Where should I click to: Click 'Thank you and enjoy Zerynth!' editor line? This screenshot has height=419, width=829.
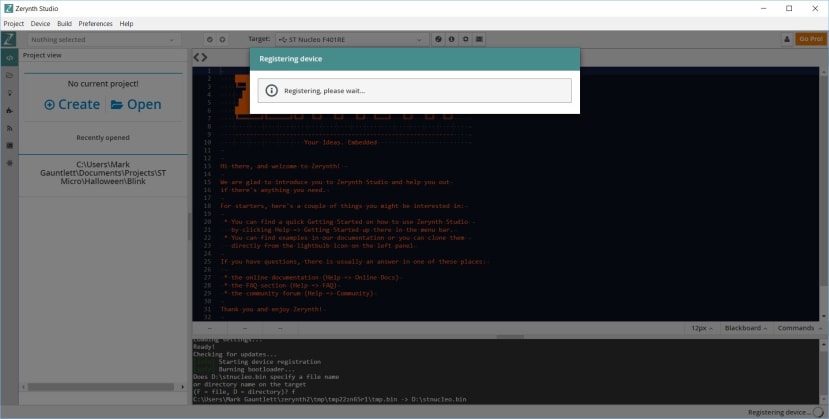tap(273, 309)
